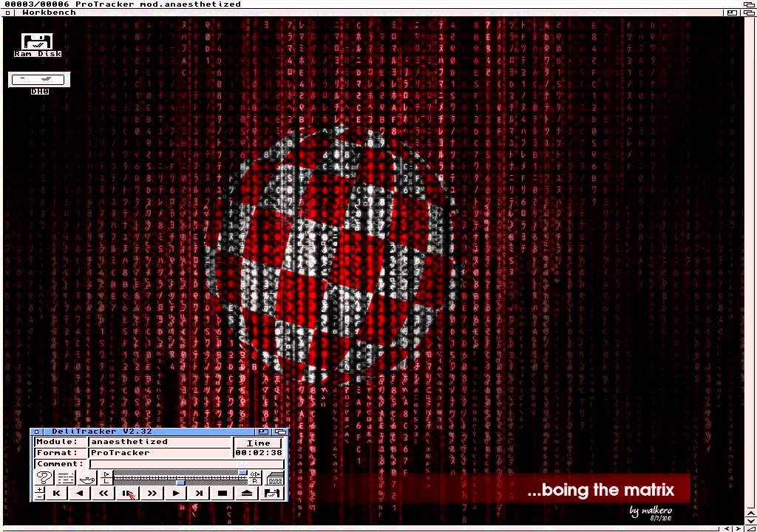Stop playback with the black square button

(x=223, y=494)
